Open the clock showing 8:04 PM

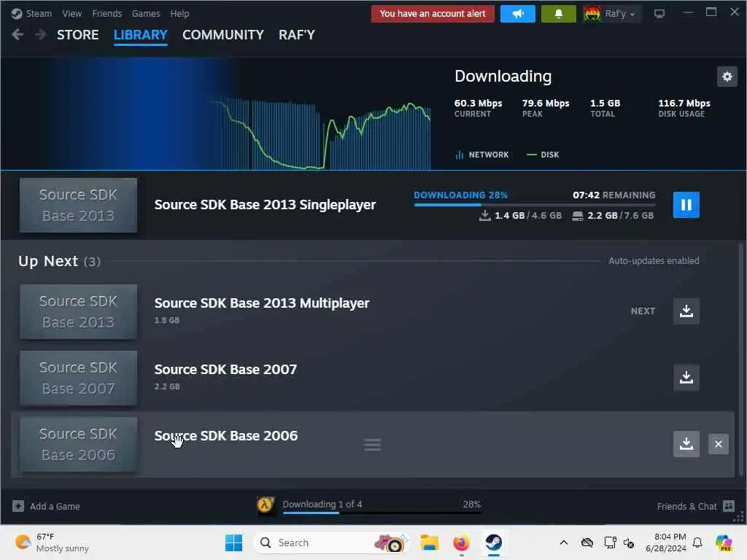666,542
